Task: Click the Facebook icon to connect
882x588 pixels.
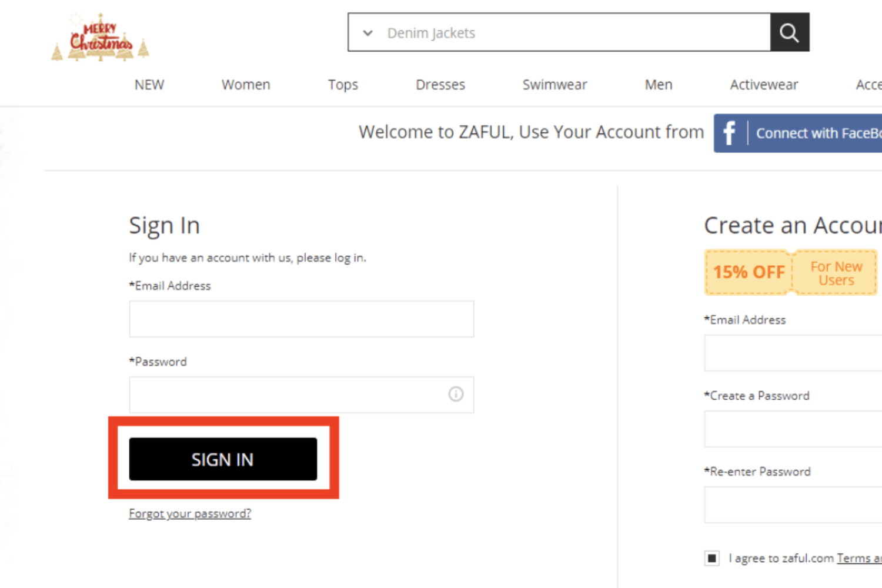Action: click(x=729, y=133)
